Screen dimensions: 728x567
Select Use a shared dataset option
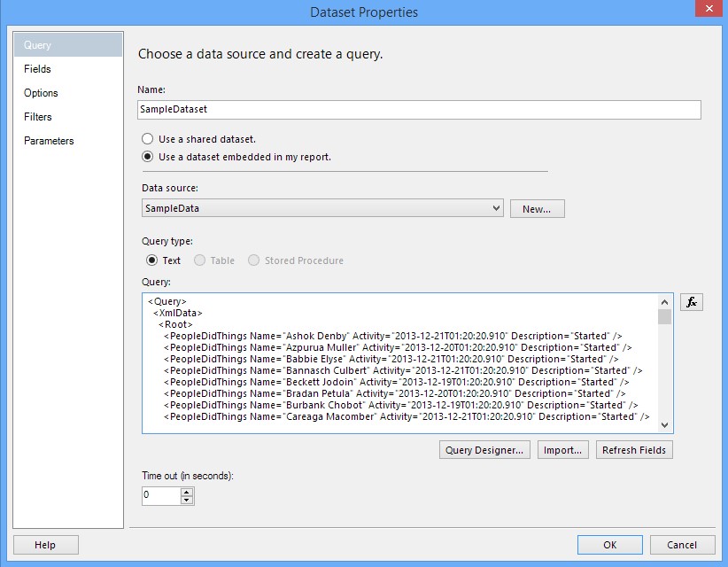(x=148, y=139)
